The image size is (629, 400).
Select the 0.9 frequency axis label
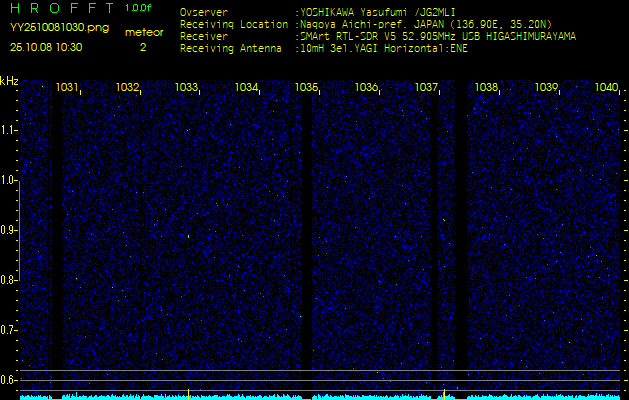click(x=9, y=230)
